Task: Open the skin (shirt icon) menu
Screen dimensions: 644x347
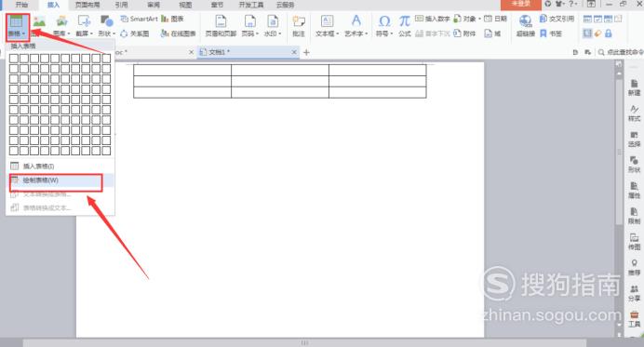Action: pyautogui.click(x=560, y=4)
